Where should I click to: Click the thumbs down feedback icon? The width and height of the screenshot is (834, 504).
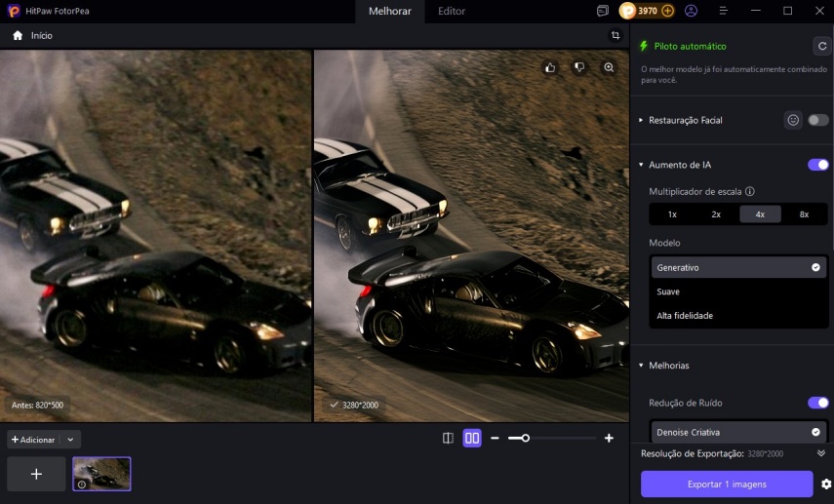pos(579,67)
